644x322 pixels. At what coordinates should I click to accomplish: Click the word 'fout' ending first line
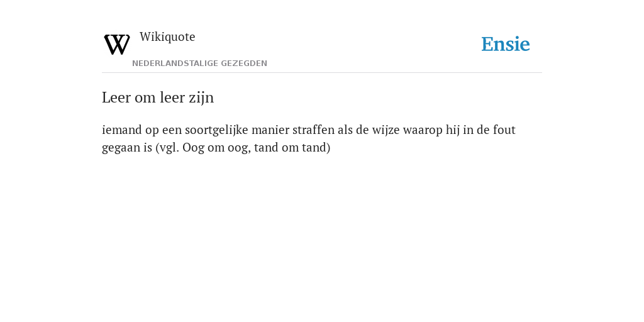click(504, 130)
